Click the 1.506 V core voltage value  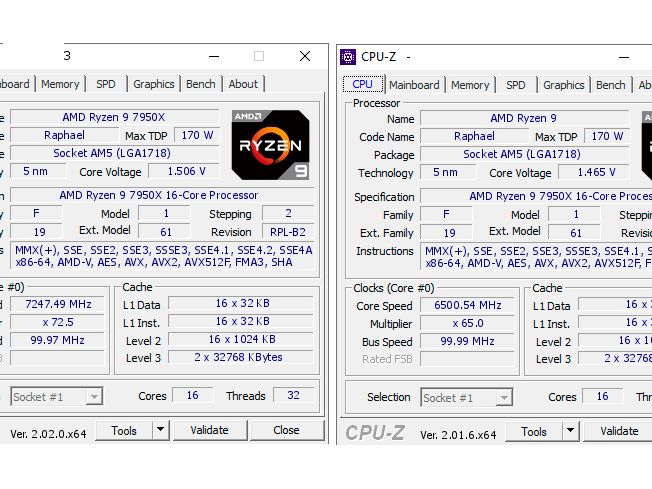click(x=184, y=171)
